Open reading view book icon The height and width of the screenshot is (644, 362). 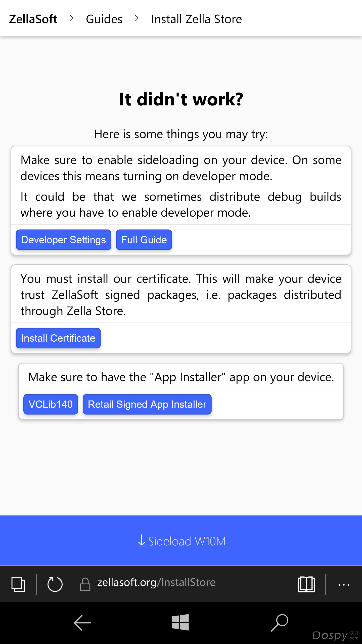pos(306,584)
